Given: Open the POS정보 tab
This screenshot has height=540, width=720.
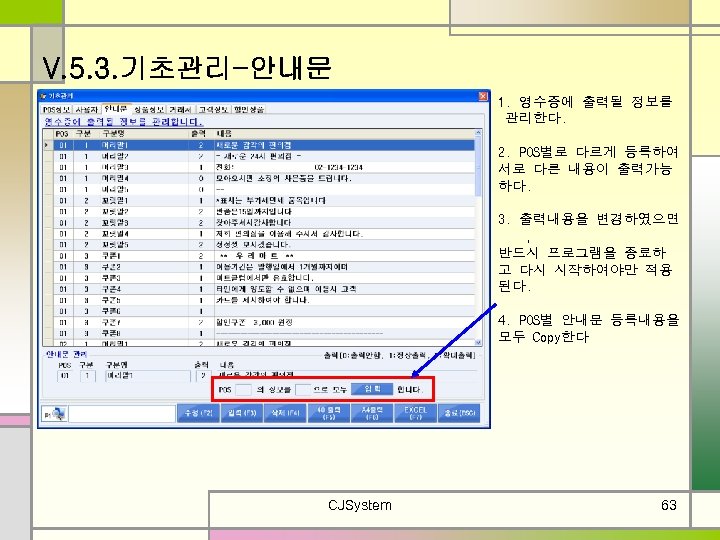Looking at the screenshot, I should click(56, 110).
